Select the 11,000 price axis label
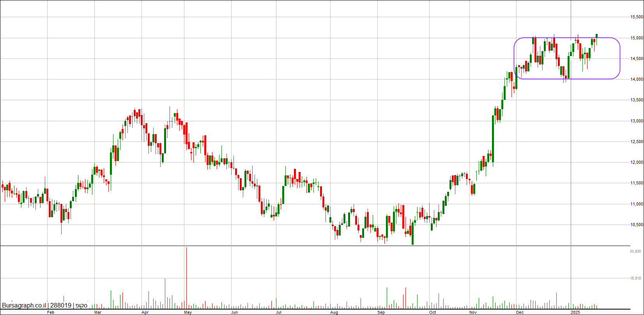The image size is (644, 315). [x=637, y=204]
